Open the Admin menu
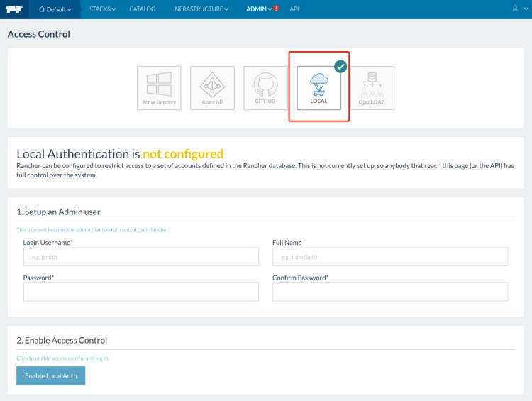The height and width of the screenshot is (401, 532). 257,9
